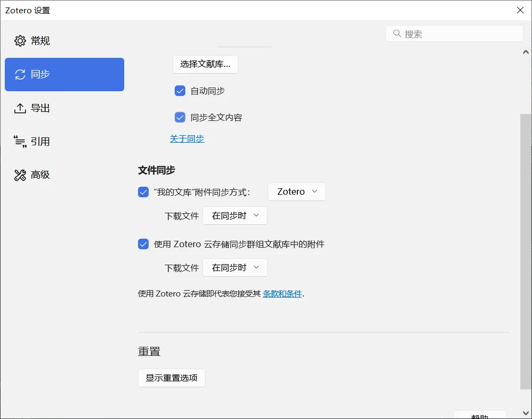Click the wrench tools icon beside 高级
Image resolution: width=532 pixels, height=419 pixels.
(20, 175)
